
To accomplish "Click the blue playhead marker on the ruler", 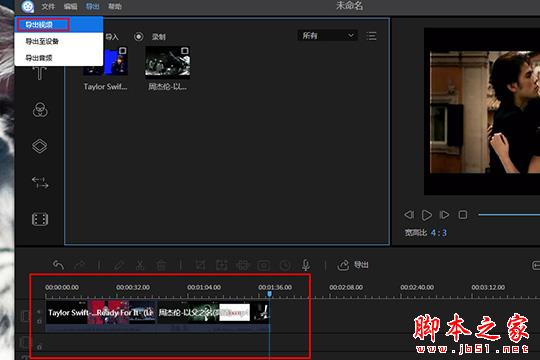I will click(270, 294).
